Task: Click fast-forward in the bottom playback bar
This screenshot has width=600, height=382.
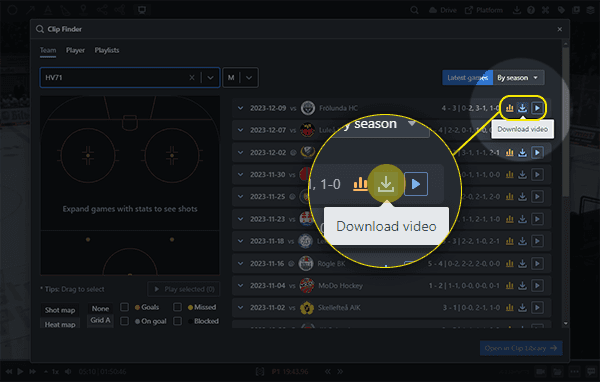Action: coord(33,371)
